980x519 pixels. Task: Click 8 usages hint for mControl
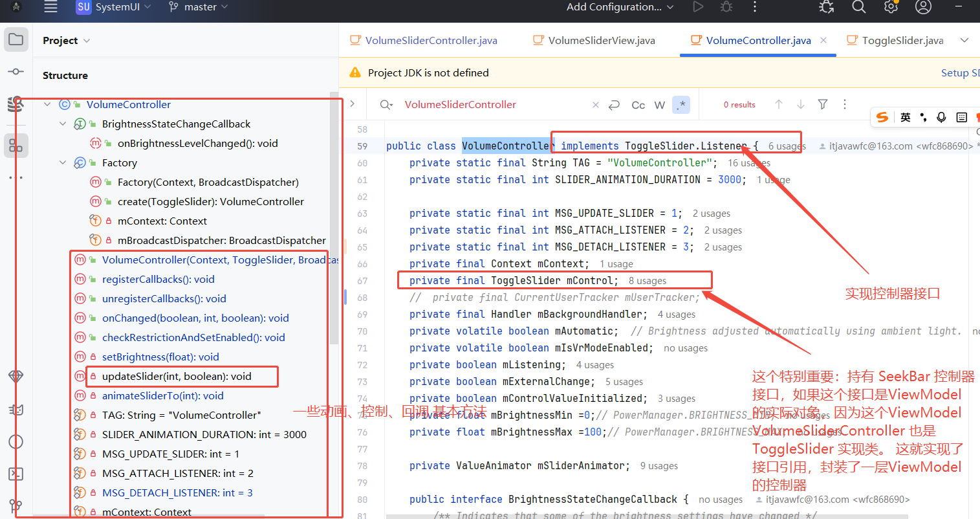647,281
